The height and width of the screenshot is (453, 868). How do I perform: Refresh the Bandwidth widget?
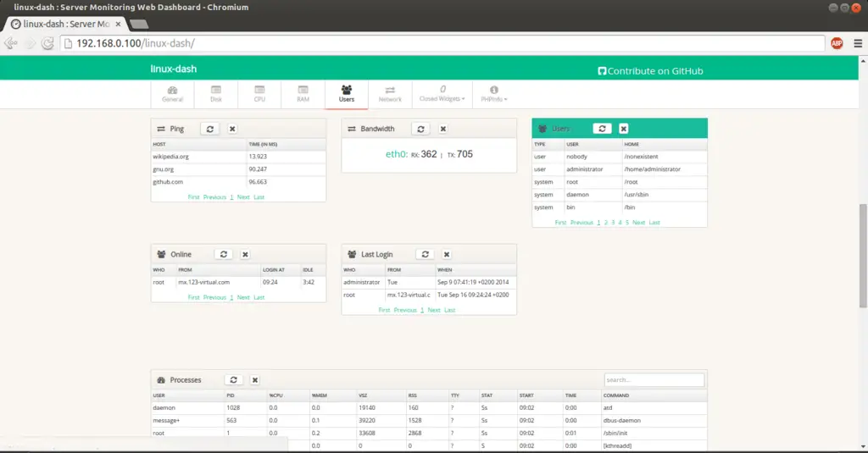point(420,129)
